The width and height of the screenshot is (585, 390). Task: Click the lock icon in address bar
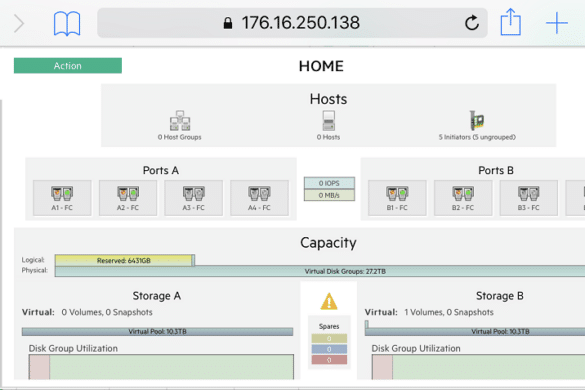[228, 23]
